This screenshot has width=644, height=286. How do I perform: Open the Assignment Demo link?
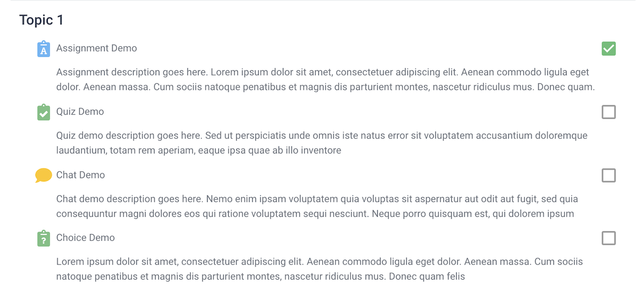(97, 48)
